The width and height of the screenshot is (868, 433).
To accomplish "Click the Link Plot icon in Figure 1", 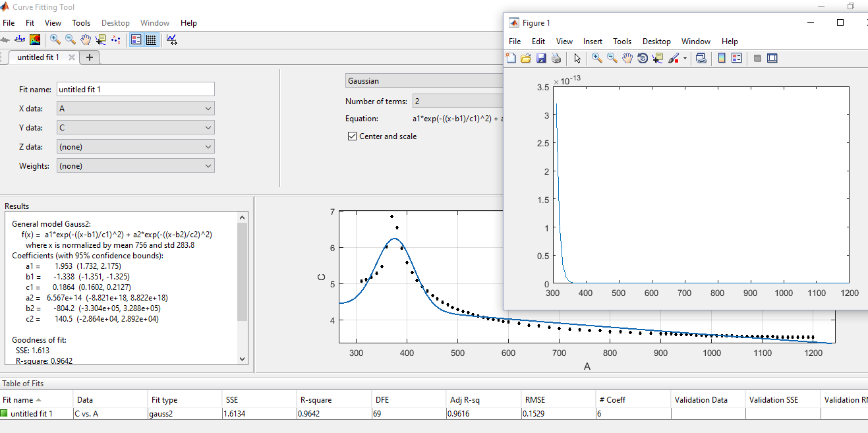I will (x=701, y=59).
